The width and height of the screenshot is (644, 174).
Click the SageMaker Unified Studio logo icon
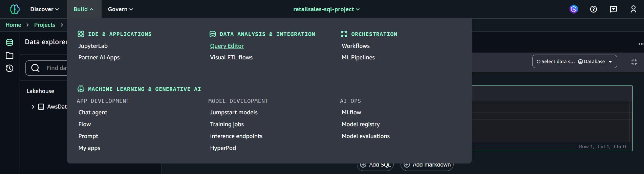point(15,9)
